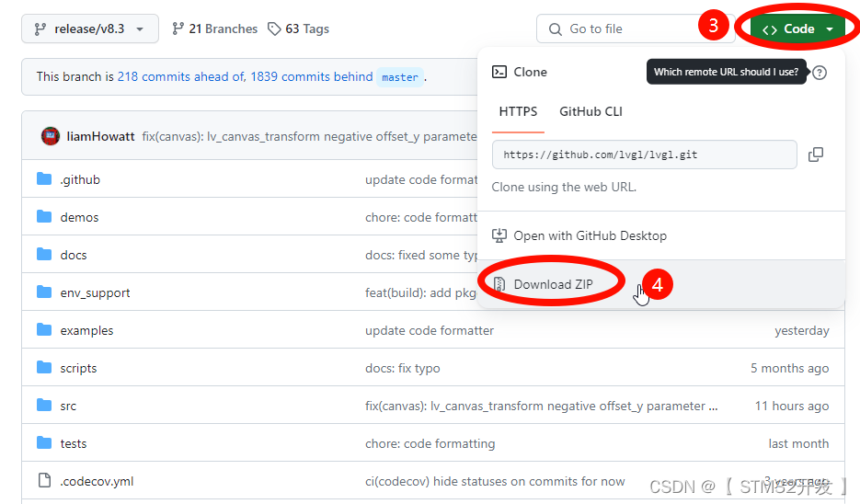Click the tests folder icon
Viewport: 860px width, 504px height.
click(x=44, y=442)
